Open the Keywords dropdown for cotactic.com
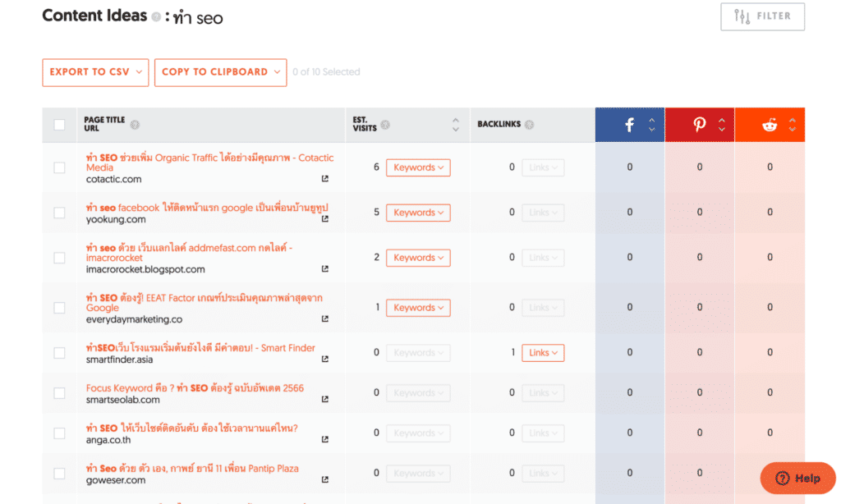Viewport: 841px width, 504px height. coord(418,167)
